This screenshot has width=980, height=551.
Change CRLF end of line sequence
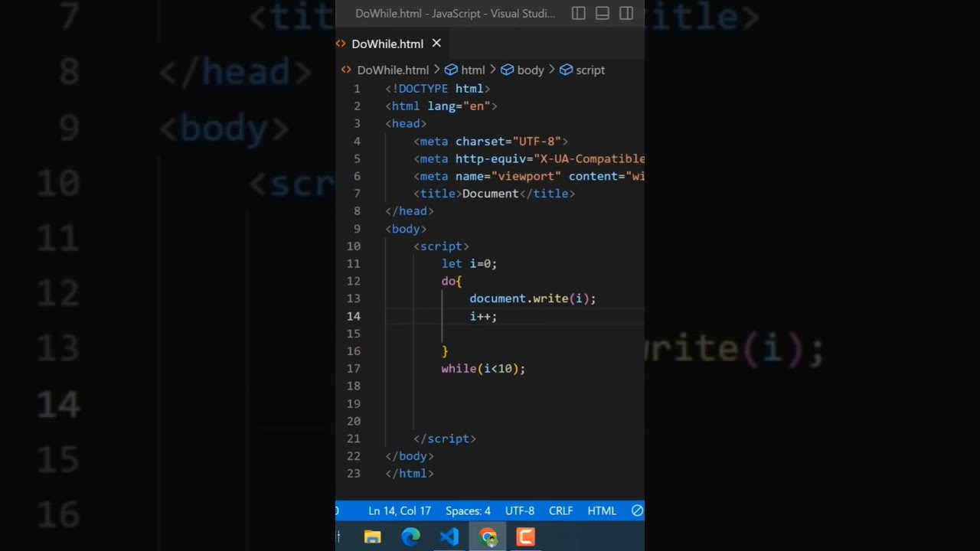pyautogui.click(x=560, y=510)
